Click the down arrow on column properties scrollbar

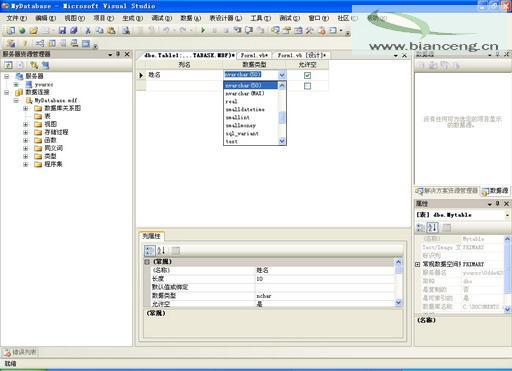pyautogui.click(x=398, y=303)
